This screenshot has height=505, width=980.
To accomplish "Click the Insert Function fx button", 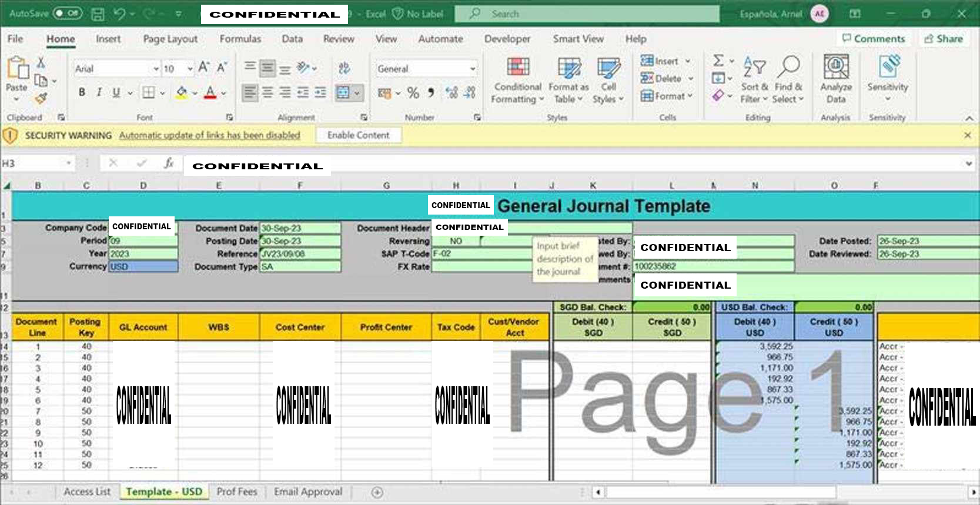I will (x=169, y=163).
